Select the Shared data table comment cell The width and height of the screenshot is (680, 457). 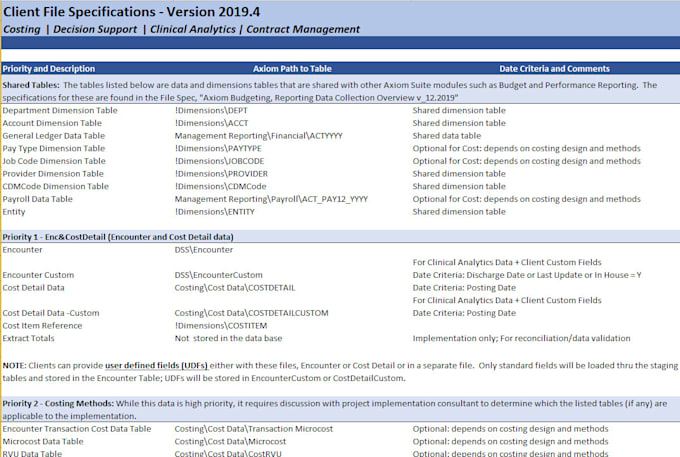[447, 135]
